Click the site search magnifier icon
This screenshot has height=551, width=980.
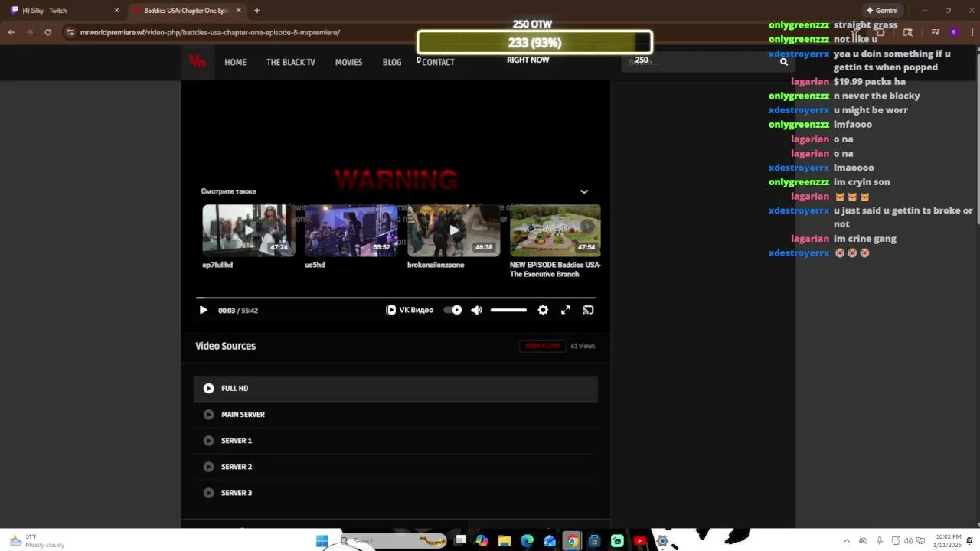point(784,62)
